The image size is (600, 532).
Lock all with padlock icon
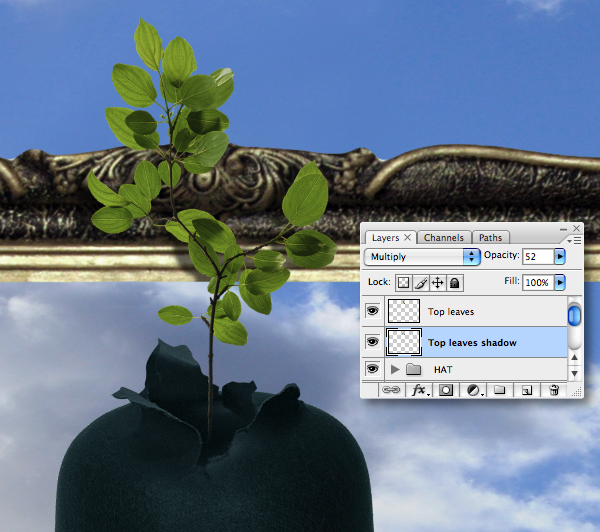point(455,283)
